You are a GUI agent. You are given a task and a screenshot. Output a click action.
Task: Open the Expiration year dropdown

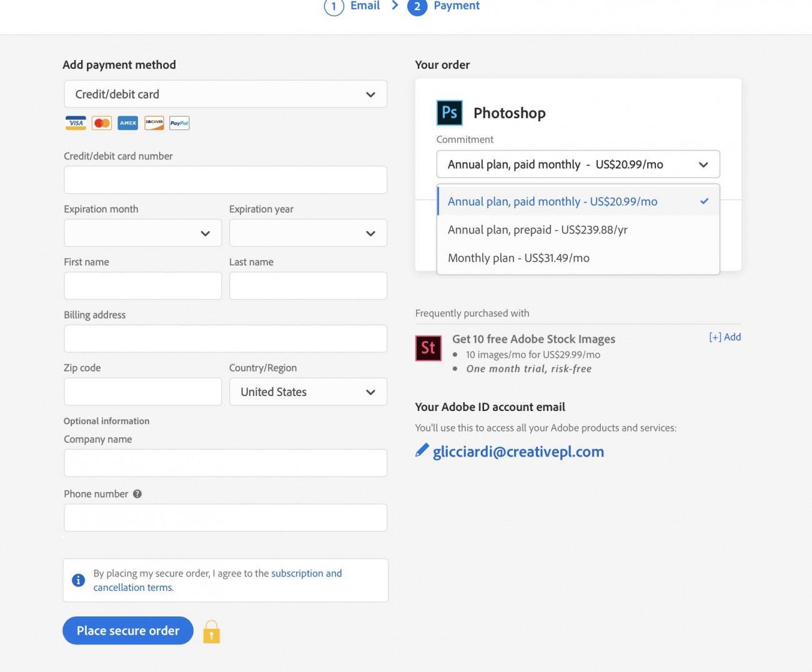click(x=308, y=233)
